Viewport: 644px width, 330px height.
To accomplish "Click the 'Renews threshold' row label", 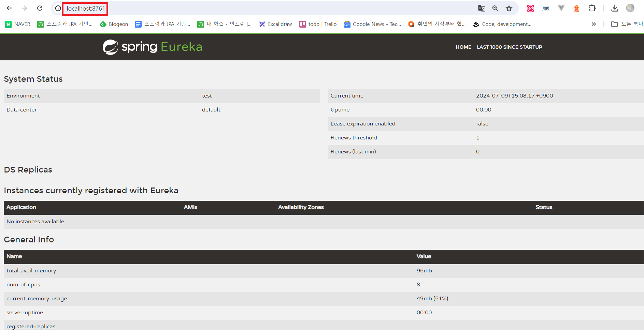I will [x=354, y=138].
